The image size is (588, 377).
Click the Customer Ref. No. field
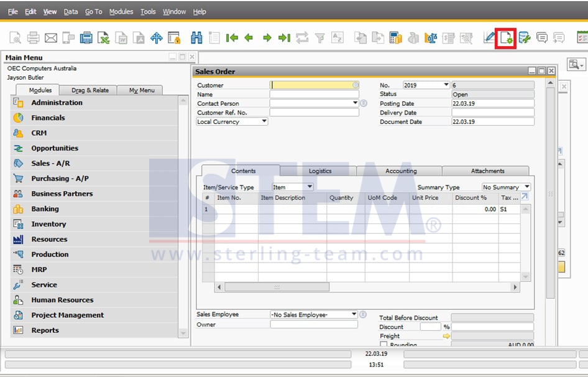pyautogui.click(x=315, y=112)
